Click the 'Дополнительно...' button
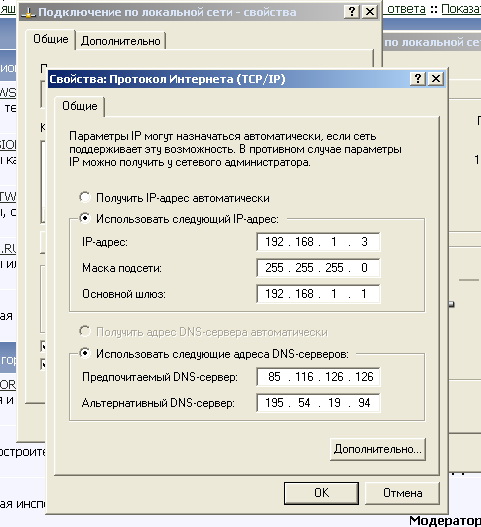The height and width of the screenshot is (527, 481). [378, 449]
